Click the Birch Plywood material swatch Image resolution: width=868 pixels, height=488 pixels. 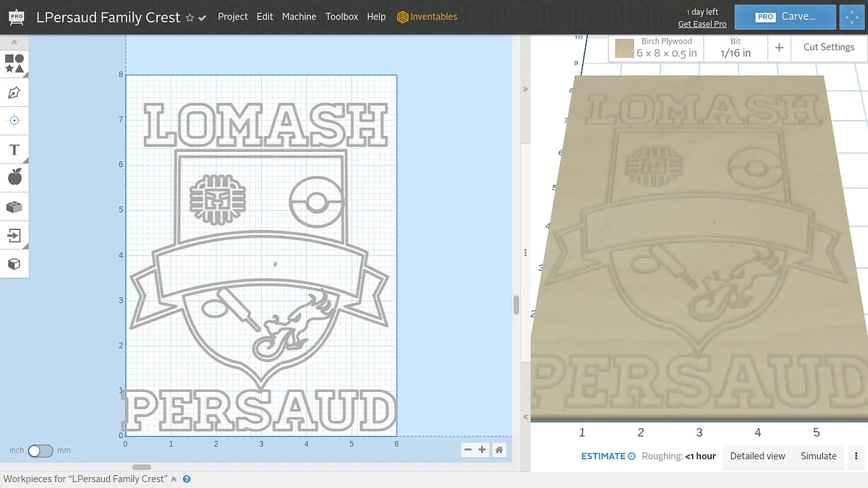(x=624, y=48)
